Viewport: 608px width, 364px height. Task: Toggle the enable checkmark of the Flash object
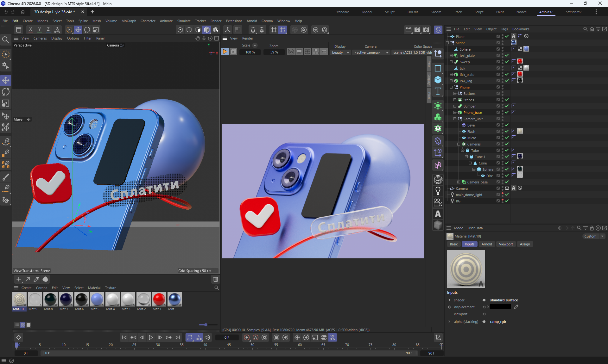coord(507,132)
